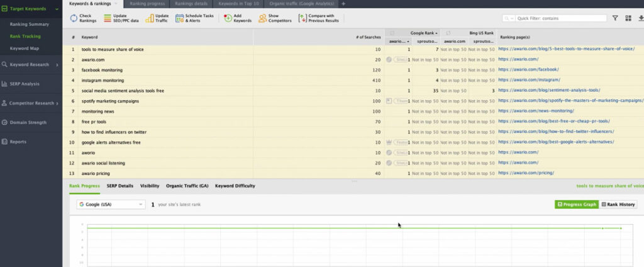
Task: Click sitelinks icon in awario social listening row
Action: click(389, 163)
